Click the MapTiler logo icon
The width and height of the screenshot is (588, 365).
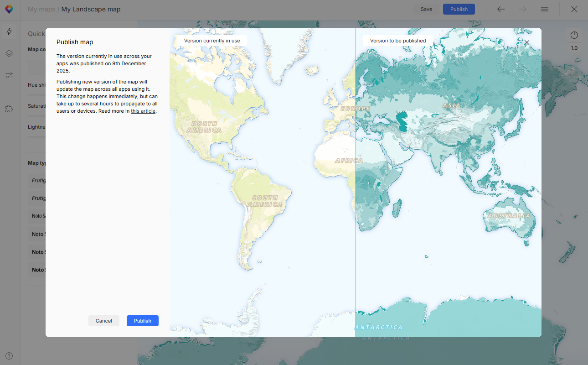click(x=9, y=9)
